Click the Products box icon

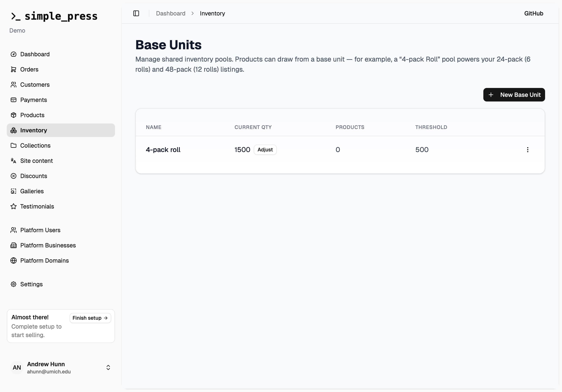coord(14,115)
